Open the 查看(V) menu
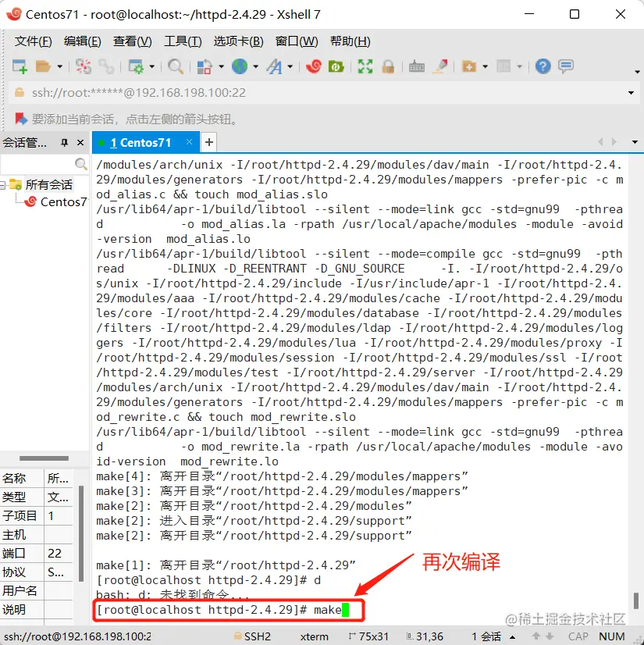This screenshot has width=644, height=645. [133, 41]
